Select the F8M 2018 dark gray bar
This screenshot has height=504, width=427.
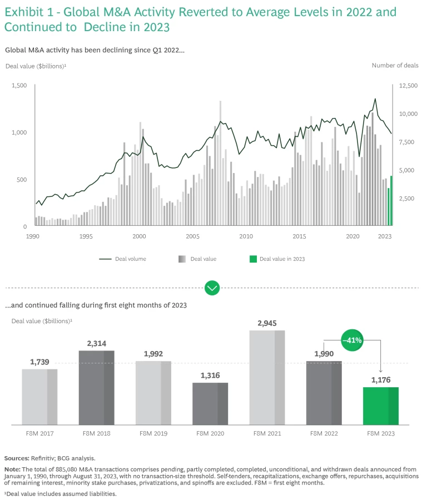[x=96, y=388]
